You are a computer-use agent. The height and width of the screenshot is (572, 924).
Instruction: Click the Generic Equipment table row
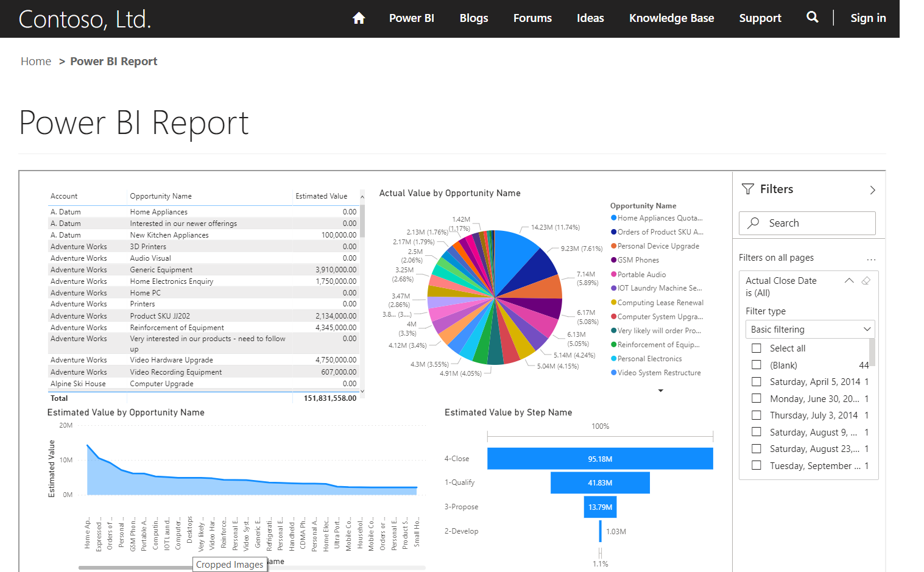click(x=203, y=270)
